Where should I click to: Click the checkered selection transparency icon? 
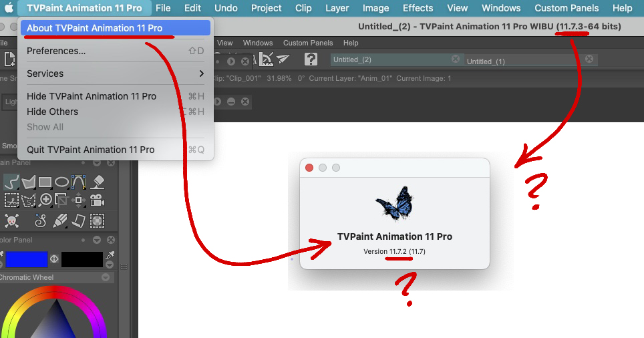98,221
